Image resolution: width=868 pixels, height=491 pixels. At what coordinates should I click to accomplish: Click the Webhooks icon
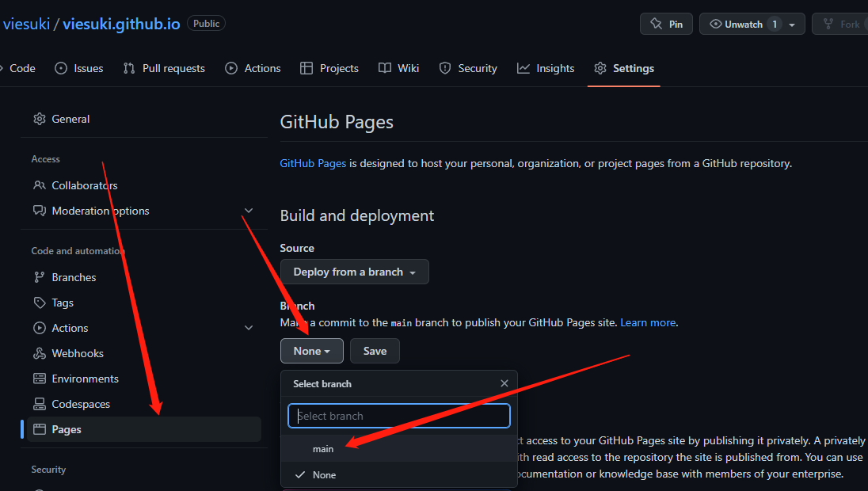coord(40,354)
